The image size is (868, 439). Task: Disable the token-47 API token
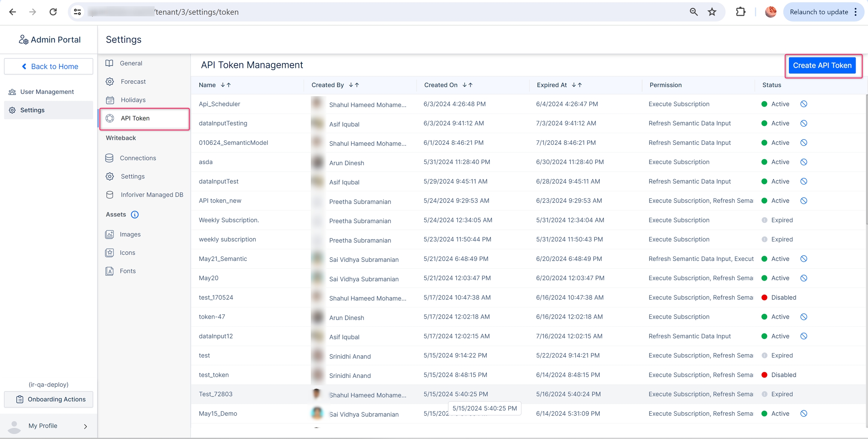coord(804,317)
